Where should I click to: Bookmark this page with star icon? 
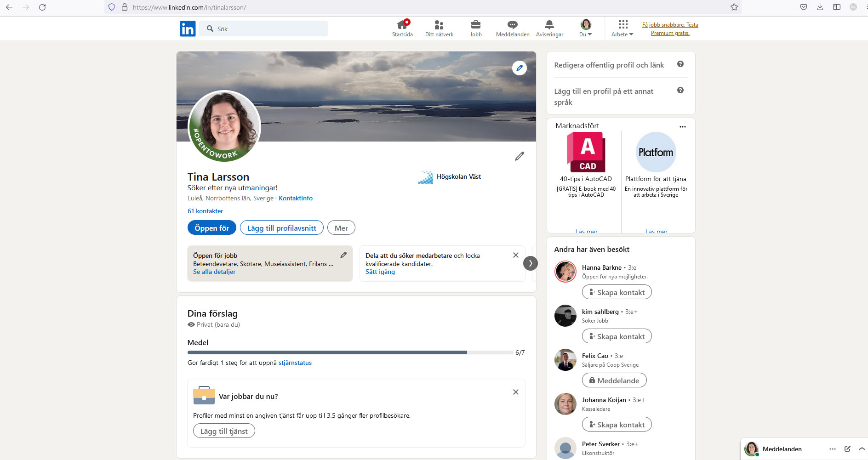(734, 7)
